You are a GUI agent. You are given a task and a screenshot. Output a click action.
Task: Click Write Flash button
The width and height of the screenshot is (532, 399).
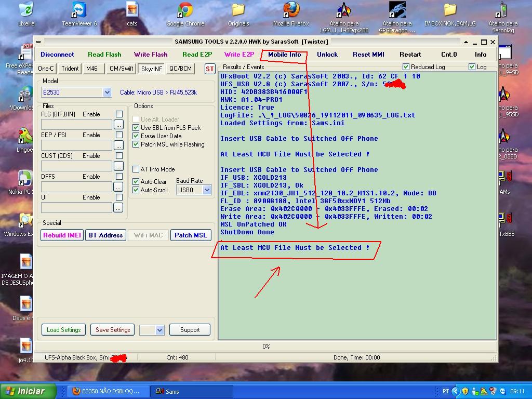coord(151,54)
